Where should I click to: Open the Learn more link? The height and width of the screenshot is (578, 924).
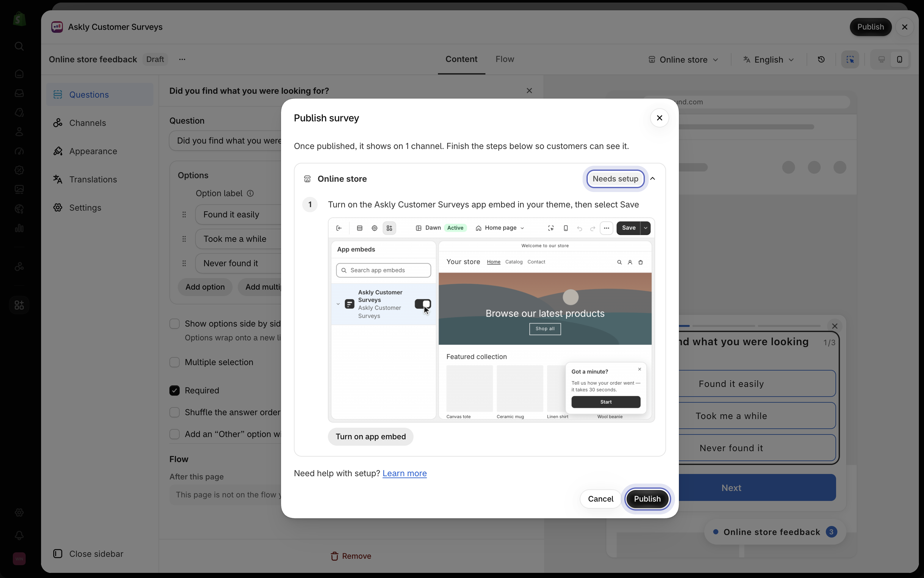[404, 473]
